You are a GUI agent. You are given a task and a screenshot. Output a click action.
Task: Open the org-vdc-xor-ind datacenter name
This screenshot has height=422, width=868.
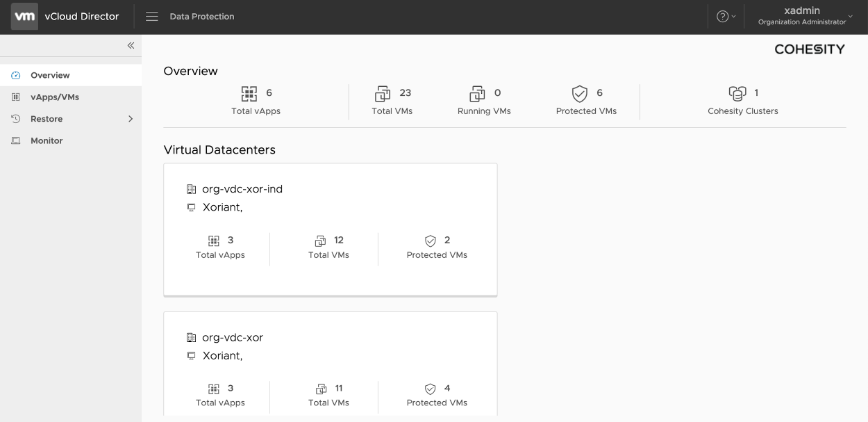(242, 189)
